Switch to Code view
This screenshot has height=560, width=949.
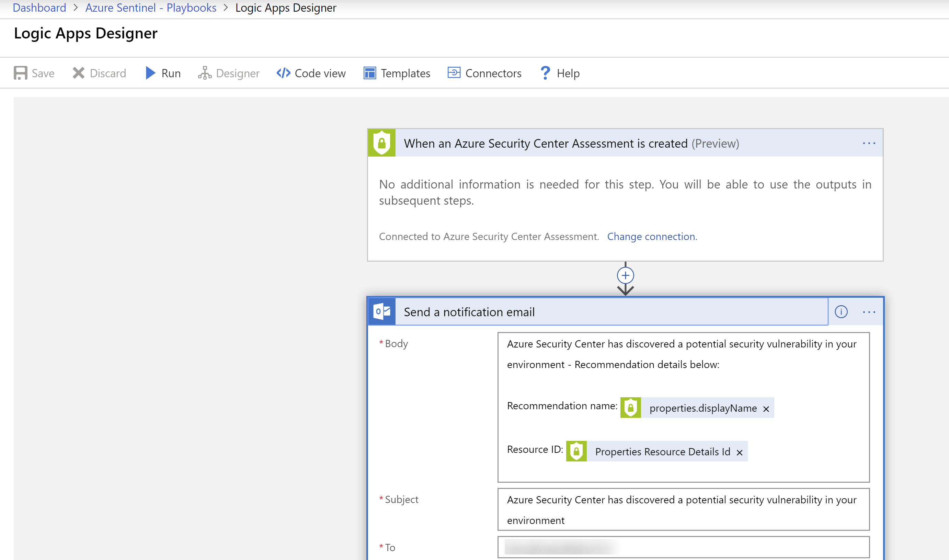320,73
